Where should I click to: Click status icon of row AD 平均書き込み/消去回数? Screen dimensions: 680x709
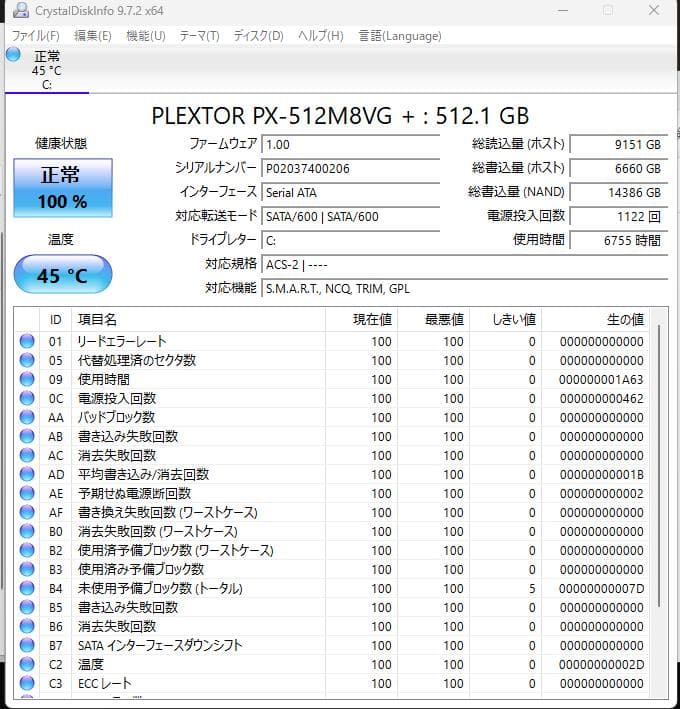27,474
